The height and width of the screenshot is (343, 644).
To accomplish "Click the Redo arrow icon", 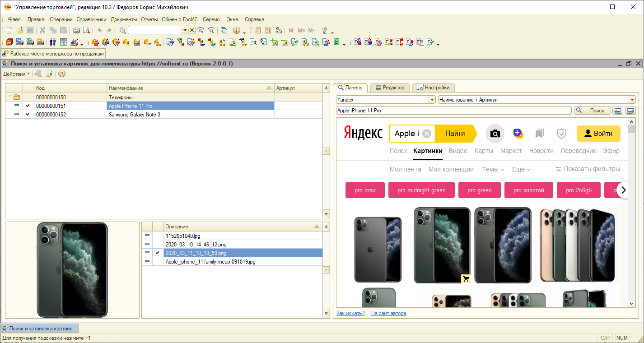I will (109, 30).
